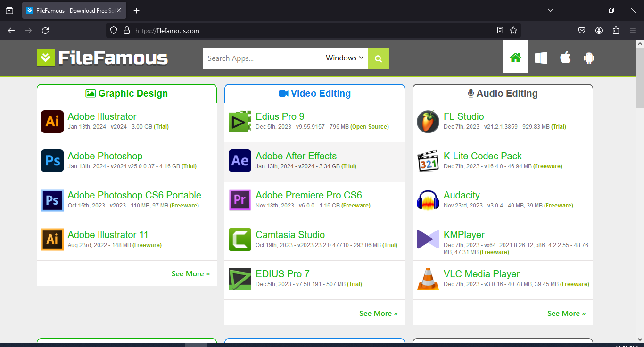This screenshot has width=644, height=347.
Task: Click the tracking protection shield icon
Action: (113, 31)
